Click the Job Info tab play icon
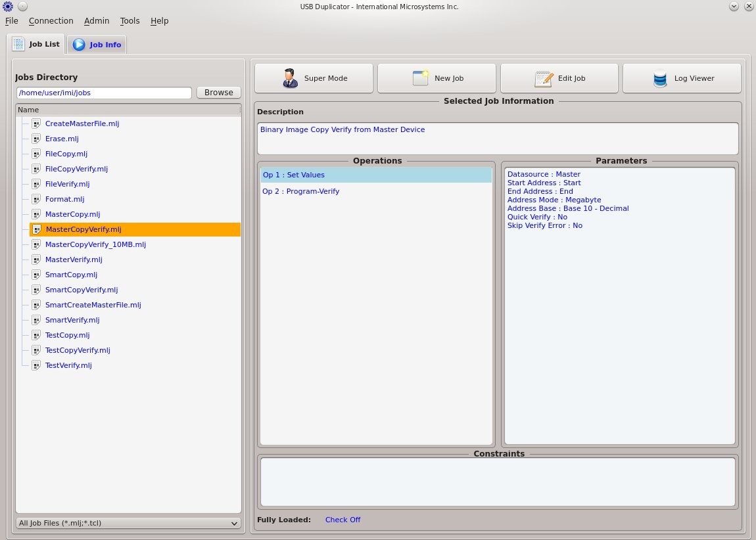This screenshot has width=756, height=540. [x=79, y=44]
